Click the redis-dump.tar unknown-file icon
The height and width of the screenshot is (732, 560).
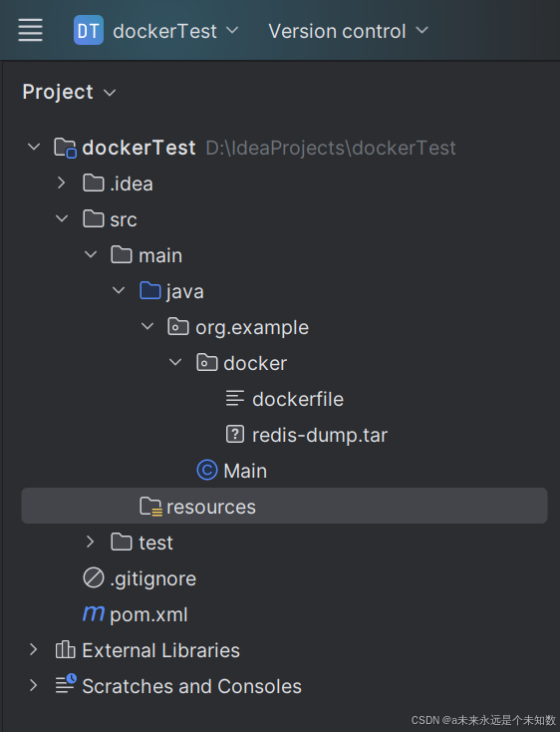235,434
